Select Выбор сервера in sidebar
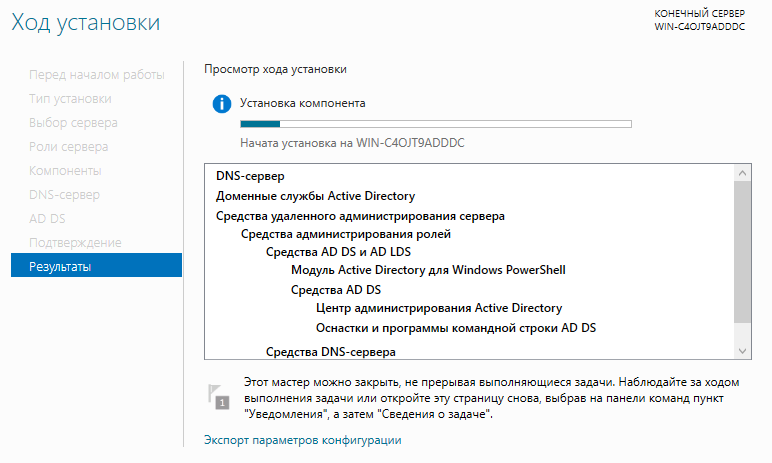The image size is (772, 463). [x=73, y=122]
